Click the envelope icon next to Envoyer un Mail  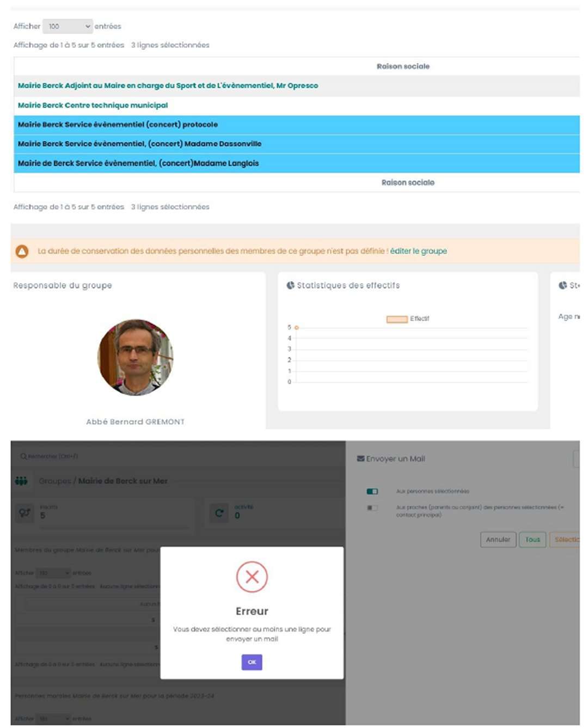[x=360, y=458]
